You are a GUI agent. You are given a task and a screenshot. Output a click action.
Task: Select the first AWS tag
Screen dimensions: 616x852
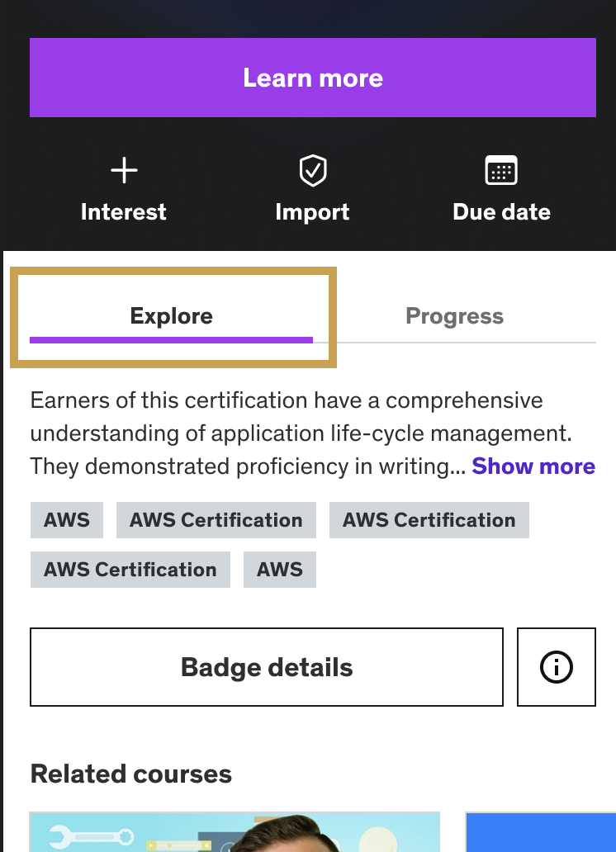pyautogui.click(x=66, y=520)
